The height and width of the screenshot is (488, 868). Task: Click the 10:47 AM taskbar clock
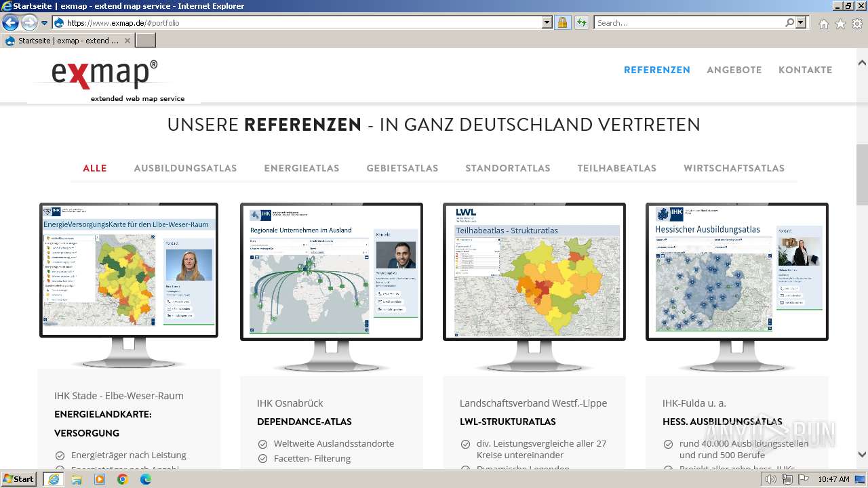click(833, 479)
